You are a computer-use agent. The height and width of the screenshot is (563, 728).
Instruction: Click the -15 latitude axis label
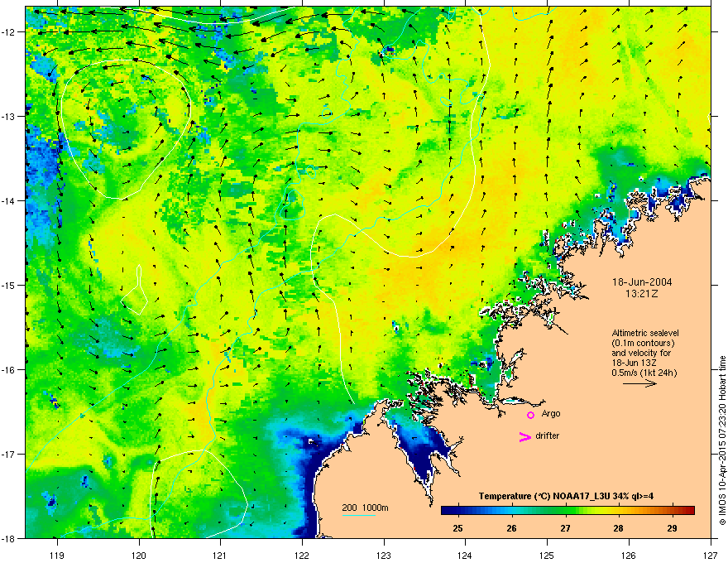tap(9, 285)
